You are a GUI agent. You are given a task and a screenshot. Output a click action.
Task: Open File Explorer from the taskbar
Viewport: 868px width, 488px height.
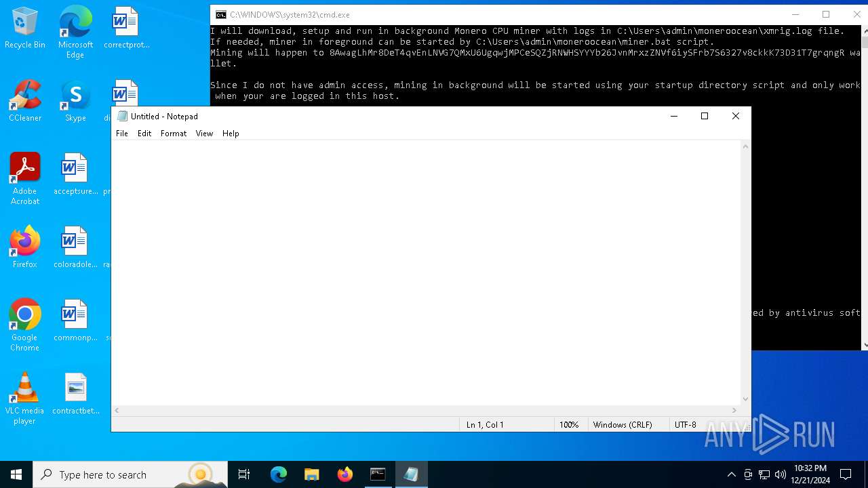(x=312, y=474)
